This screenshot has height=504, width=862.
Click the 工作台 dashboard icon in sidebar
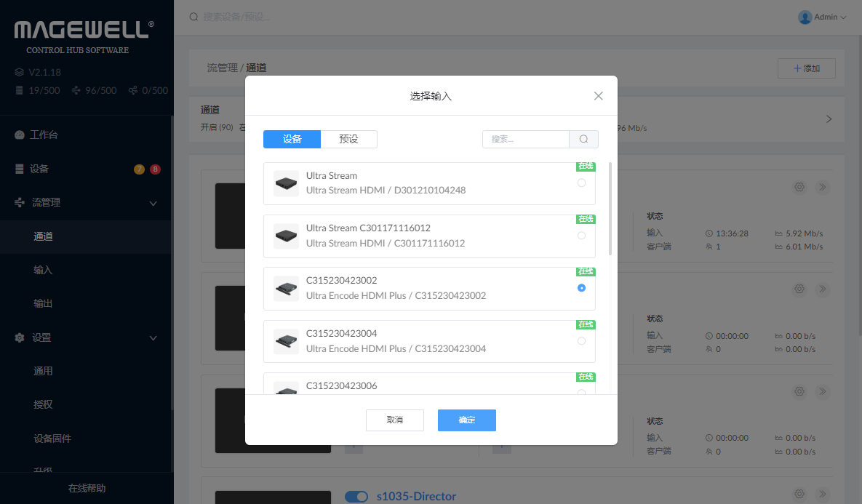tap(19, 135)
